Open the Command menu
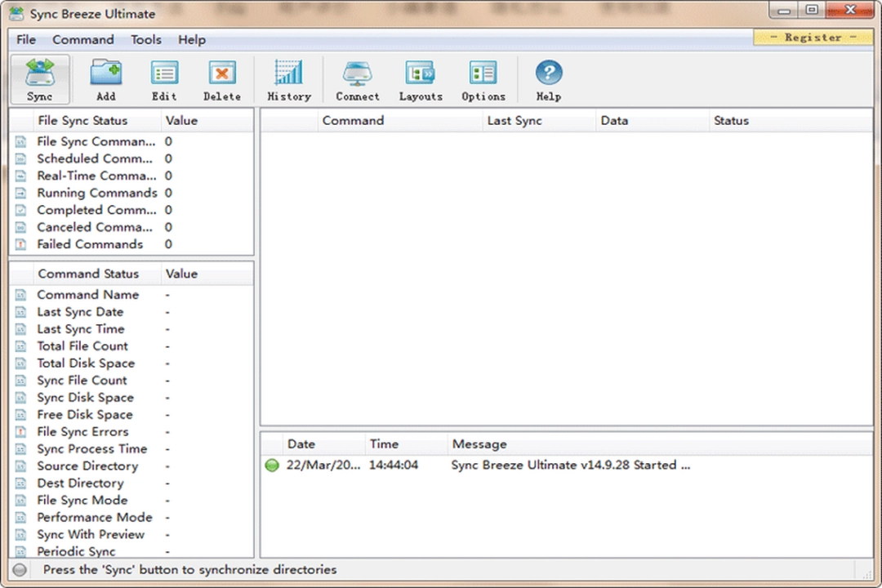 (82, 39)
